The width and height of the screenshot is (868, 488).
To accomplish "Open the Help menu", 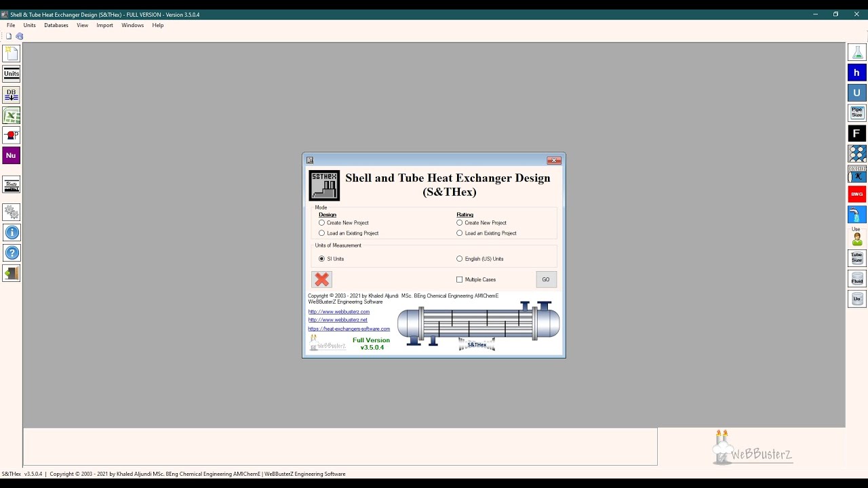I will pyautogui.click(x=158, y=25).
